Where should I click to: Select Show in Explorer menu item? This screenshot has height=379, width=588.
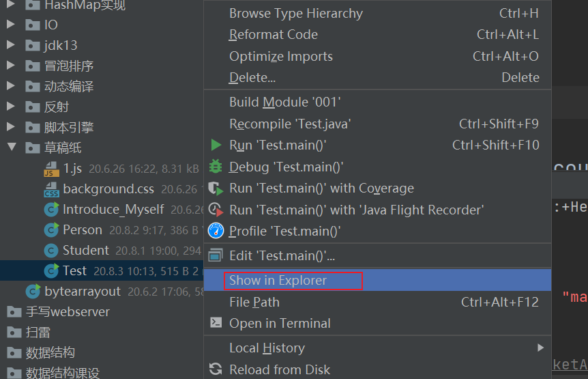278,280
